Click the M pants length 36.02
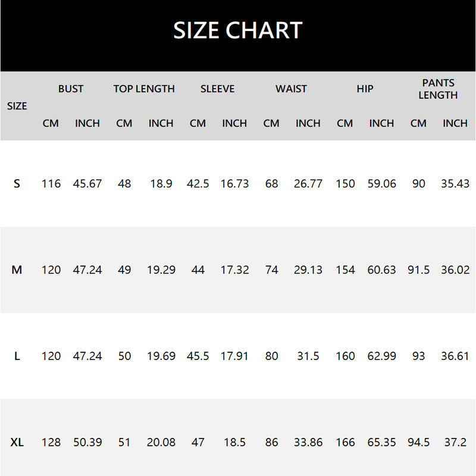 (x=455, y=270)
